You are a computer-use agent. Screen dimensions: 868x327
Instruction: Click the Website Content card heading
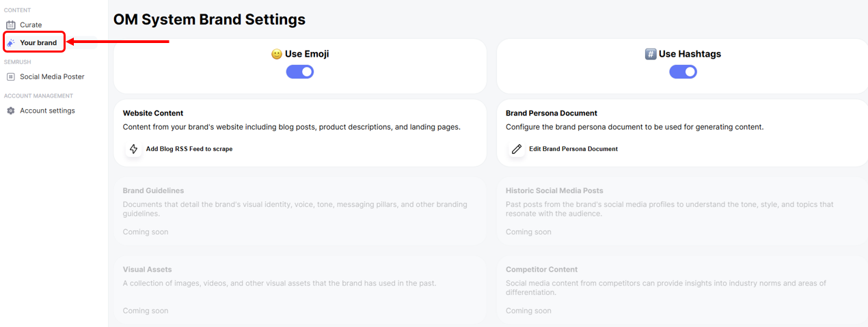153,113
